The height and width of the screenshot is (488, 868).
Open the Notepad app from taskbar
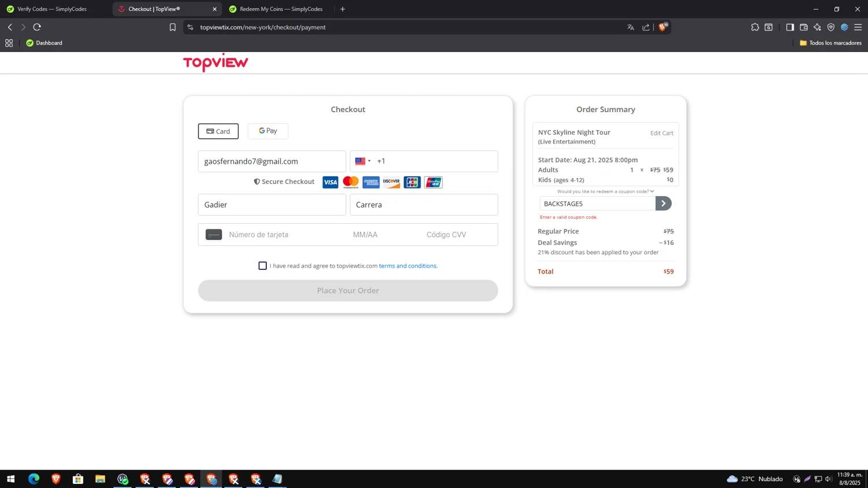[x=278, y=479]
